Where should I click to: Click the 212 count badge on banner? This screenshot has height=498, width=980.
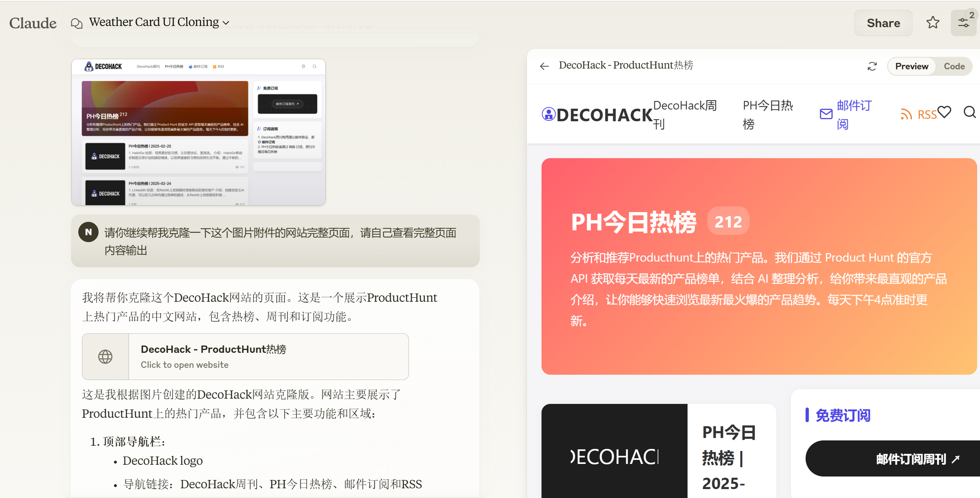728,221
